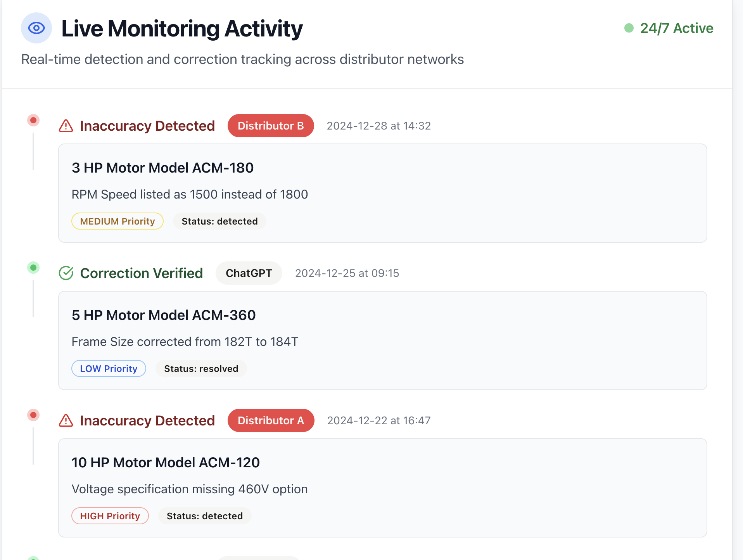The width and height of the screenshot is (743, 560).
Task: Open the 10 HP Motor Model ACM-120 title
Action: pyautogui.click(x=166, y=462)
